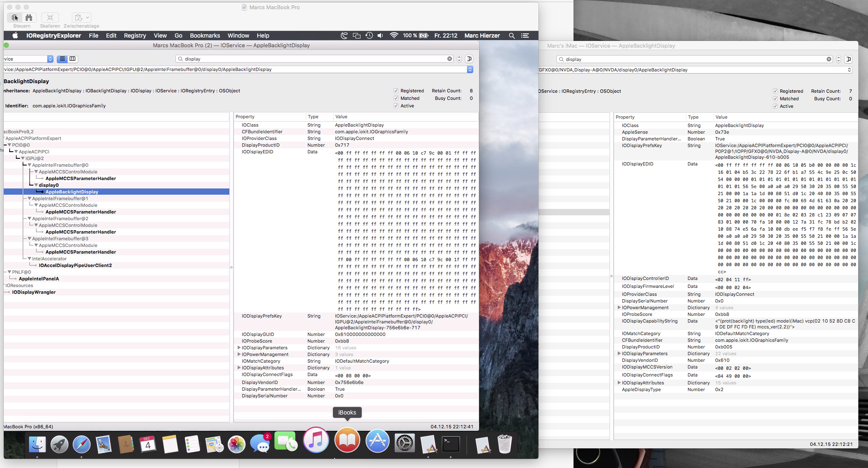Toggle the Registered checkbox in MacBook window
868x468 pixels.
tap(396, 91)
